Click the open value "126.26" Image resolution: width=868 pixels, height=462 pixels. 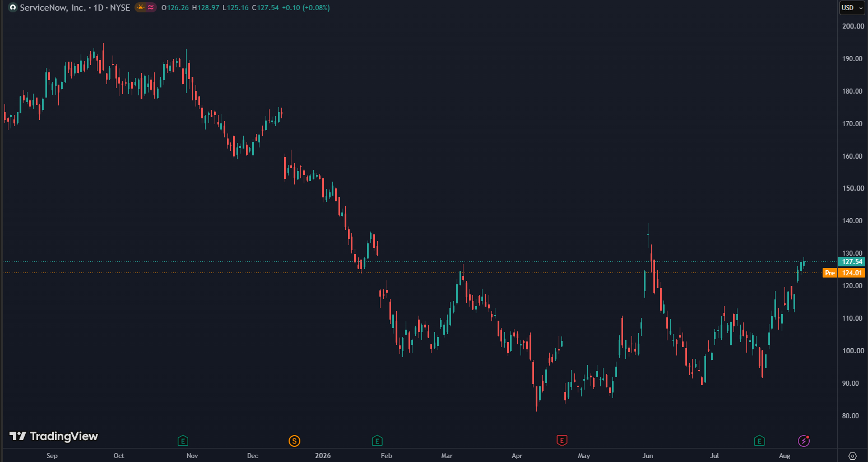point(177,8)
